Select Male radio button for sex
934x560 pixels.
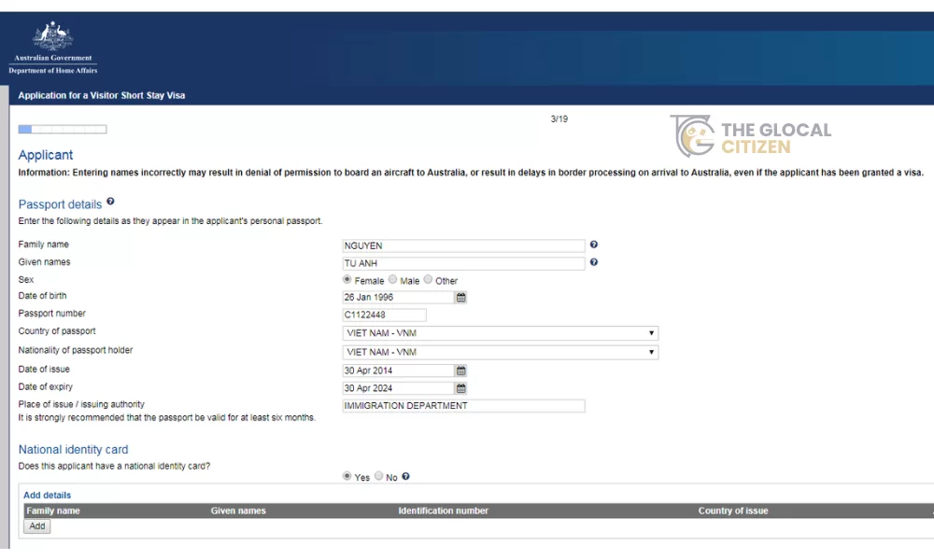(393, 280)
